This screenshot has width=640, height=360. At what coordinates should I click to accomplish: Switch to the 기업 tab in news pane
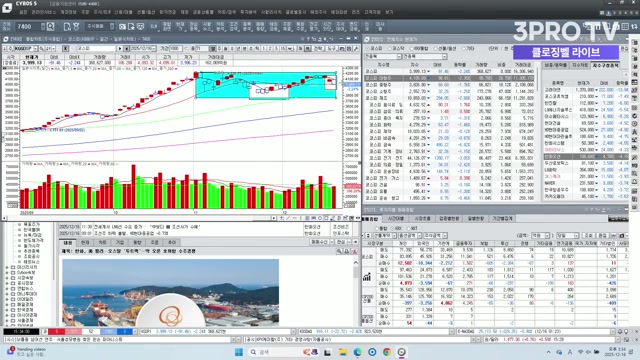tap(120, 242)
